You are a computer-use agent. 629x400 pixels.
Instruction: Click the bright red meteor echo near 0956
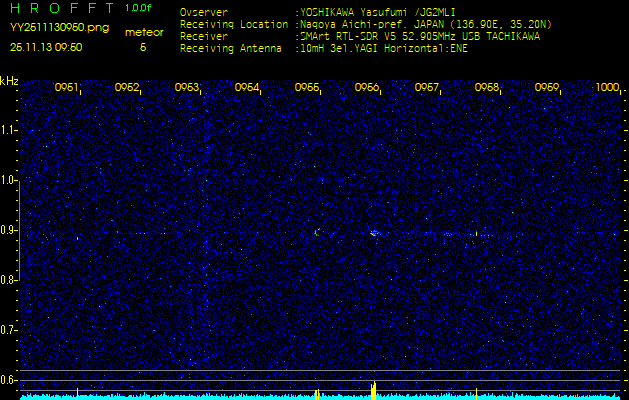(x=374, y=233)
